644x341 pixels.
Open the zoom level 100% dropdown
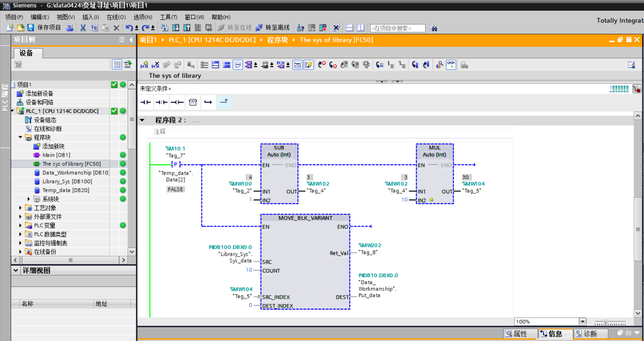coord(583,322)
